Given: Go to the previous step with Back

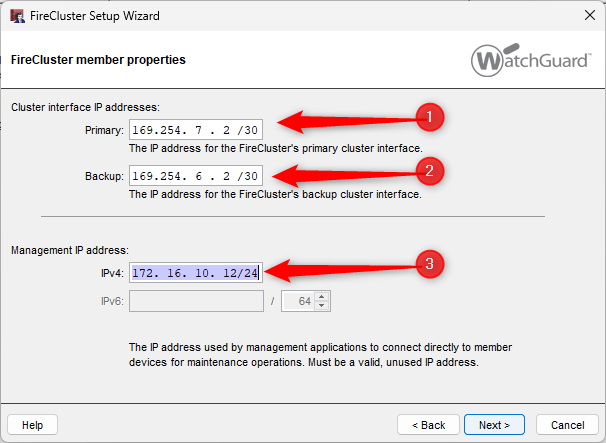Looking at the screenshot, I should 428,425.
